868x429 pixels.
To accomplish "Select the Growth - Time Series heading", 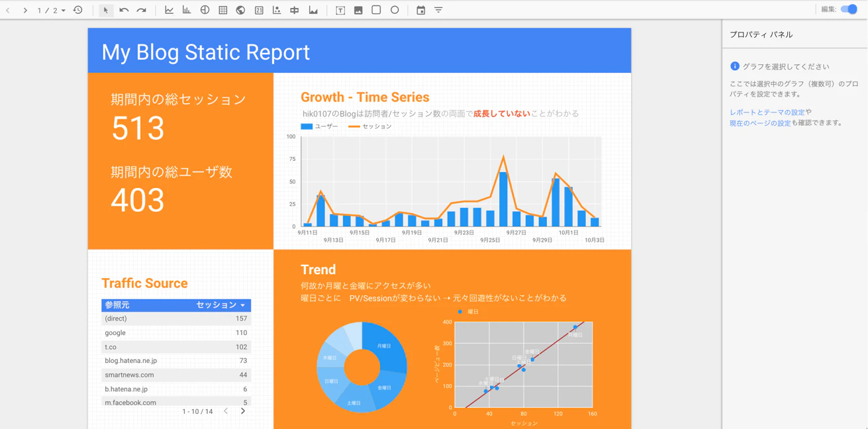I will pyautogui.click(x=365, y=97).
